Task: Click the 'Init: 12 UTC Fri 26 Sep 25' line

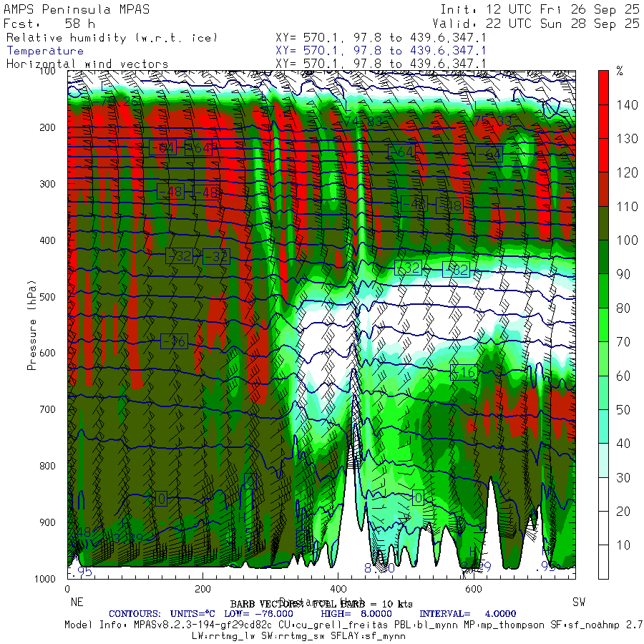Action: pos(540,9)
